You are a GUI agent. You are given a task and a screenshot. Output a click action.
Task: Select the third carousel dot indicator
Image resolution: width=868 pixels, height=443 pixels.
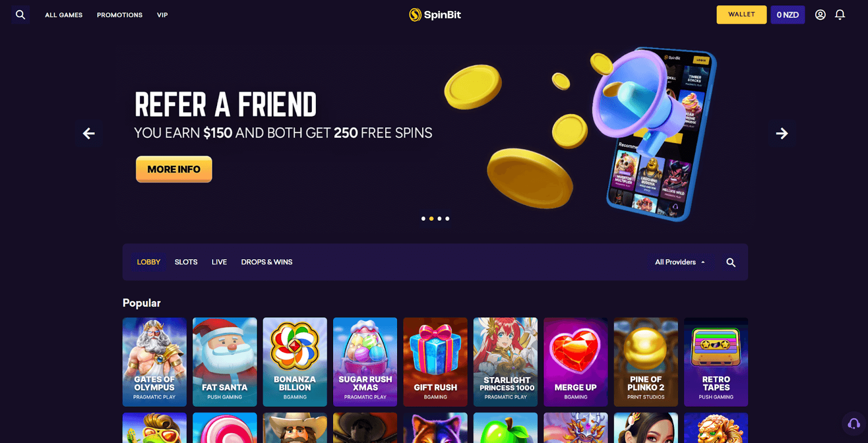[439, 219]
